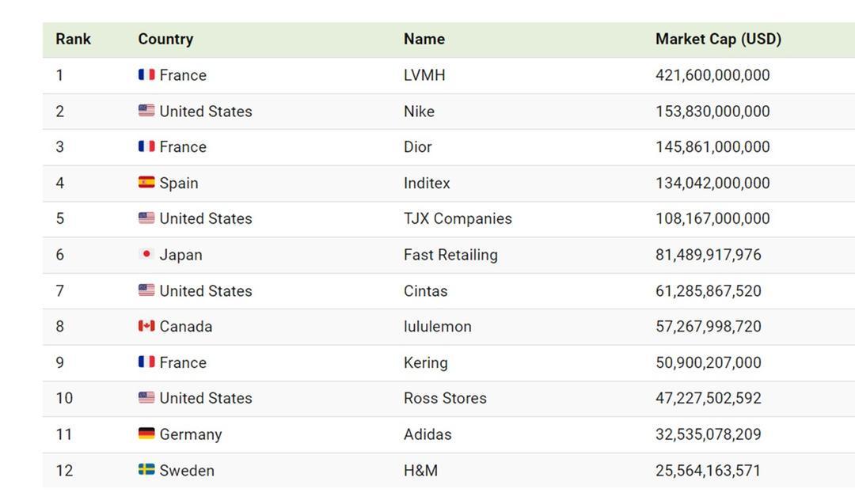Click the lululemon company name
The height and width of the screenshot is (504, 855).
pyautogui.click(x=437, y=327)
